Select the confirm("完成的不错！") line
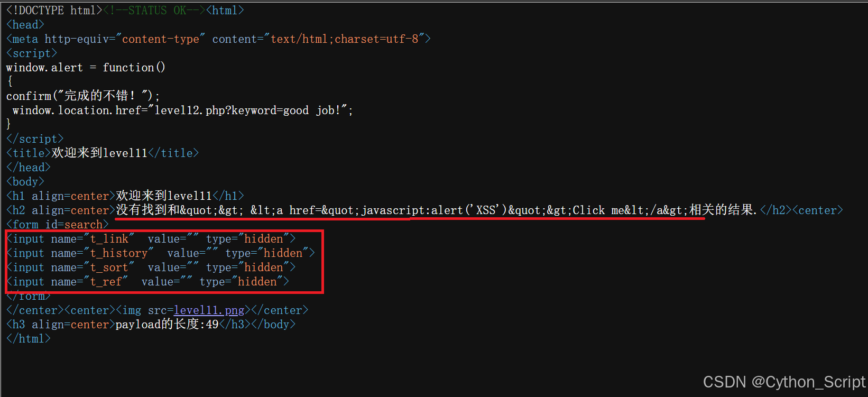Screen dimensions: 868x397 point(83,96)
